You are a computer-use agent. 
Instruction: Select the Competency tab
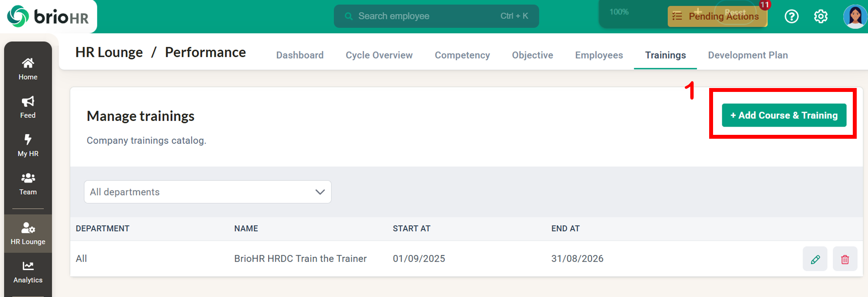tap(462, 55)
